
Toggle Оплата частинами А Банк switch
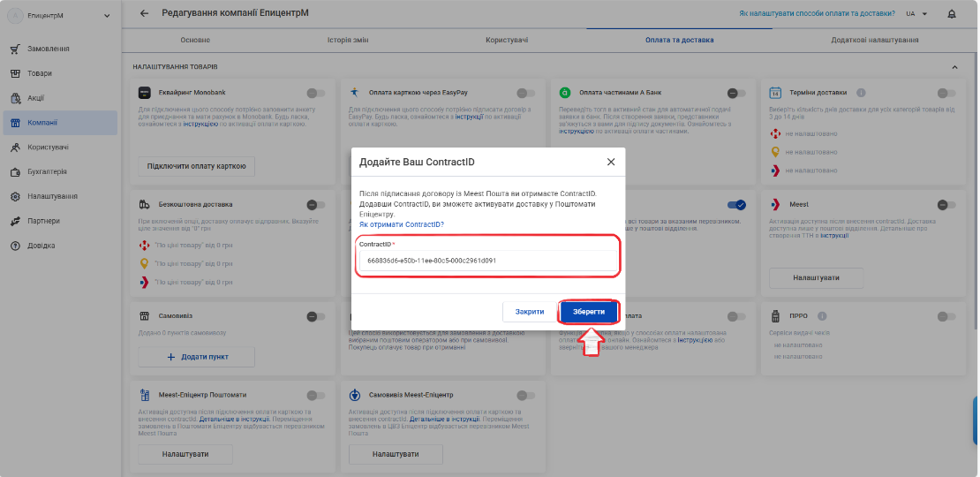pos(736,93)
